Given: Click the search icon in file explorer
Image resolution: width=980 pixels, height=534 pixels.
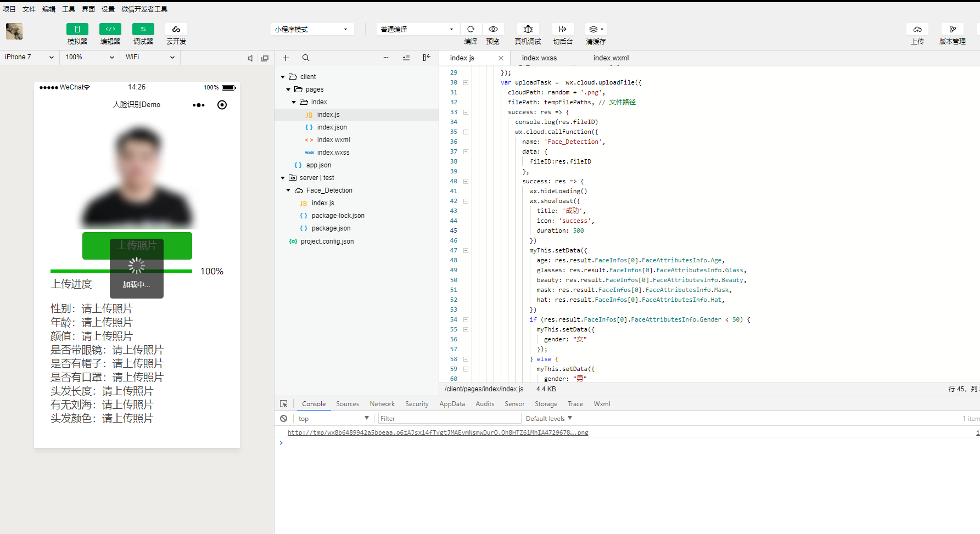Looking at the screenshot, I should pyautogui.click(x=306, y=58).
